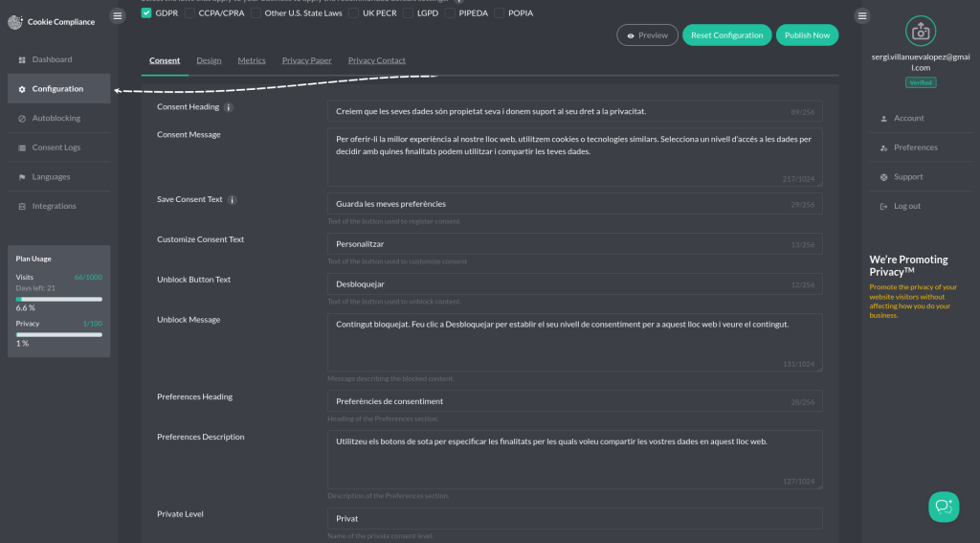The image size is (980, 543).
Task: Click the Reset Configuration button
Action: pyautogui.click(x=726, y=35)
